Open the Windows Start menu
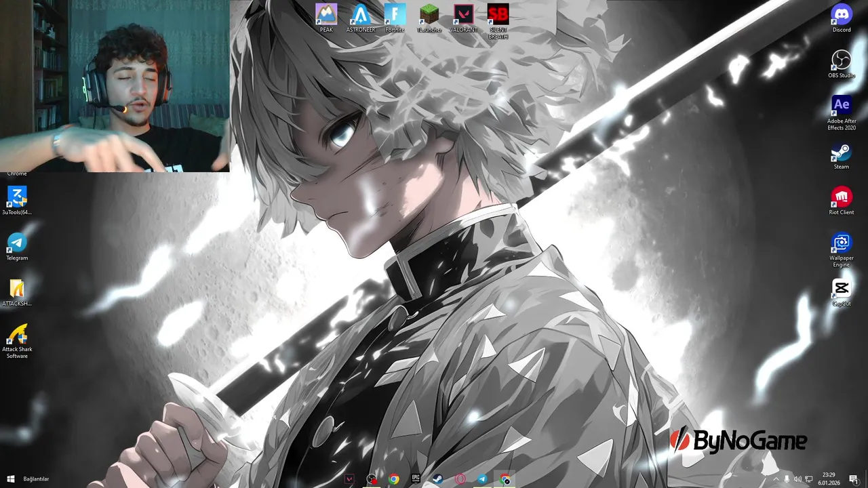Image resolution: width=868 pixels, height=488 pixels. 10,479
